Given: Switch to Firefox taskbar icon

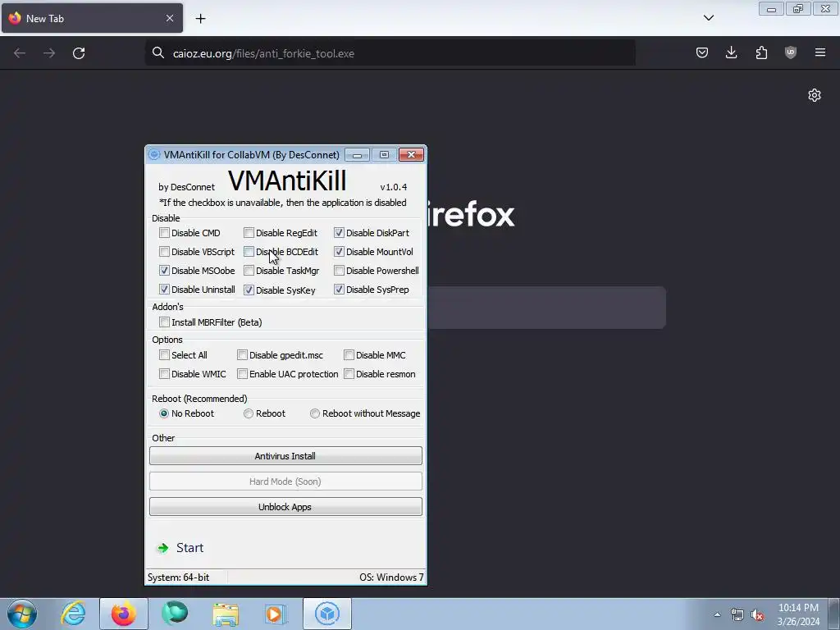Looking at the screenshot, I should (x=124, y=614).
